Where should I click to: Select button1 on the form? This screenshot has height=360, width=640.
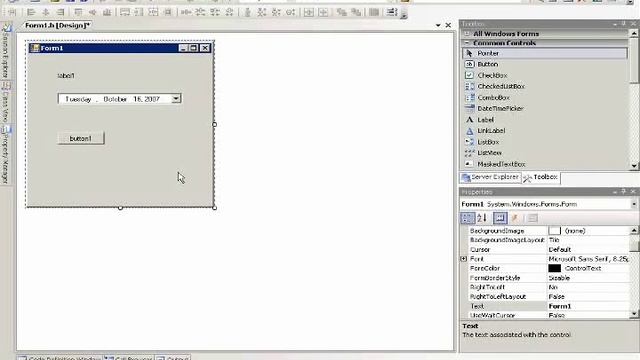(x=81, y=138)
